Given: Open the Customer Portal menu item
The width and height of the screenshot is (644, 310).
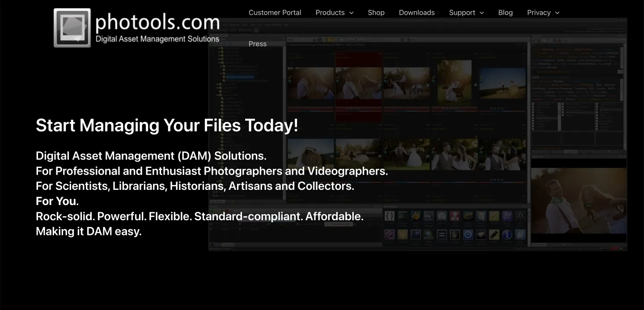Looking at the screenshot, I should (275, 13).
